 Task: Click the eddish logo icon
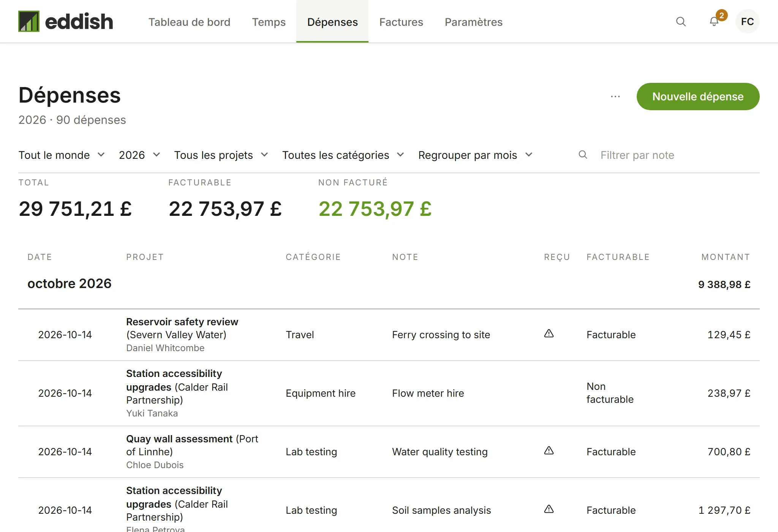point(29,21)
